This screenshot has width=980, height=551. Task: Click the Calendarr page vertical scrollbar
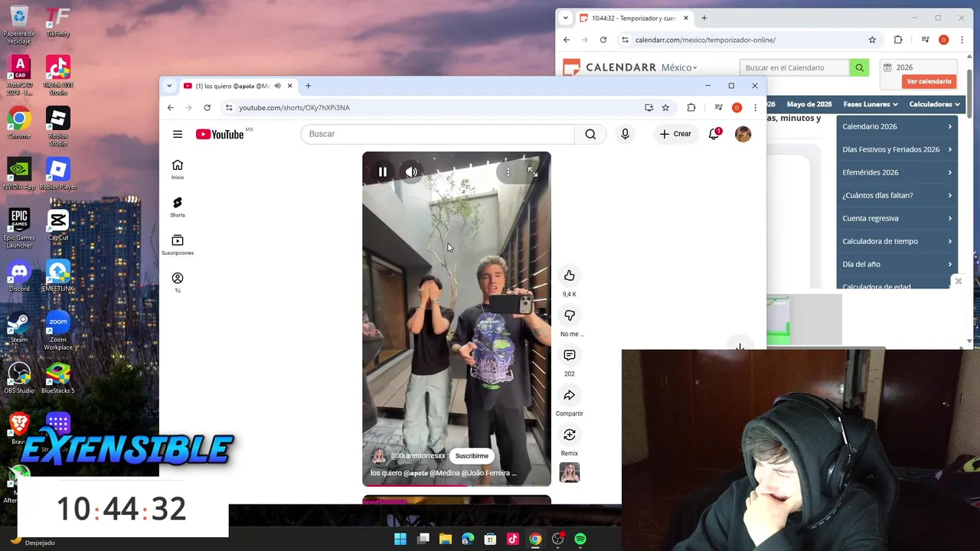[x=970, y=92]
